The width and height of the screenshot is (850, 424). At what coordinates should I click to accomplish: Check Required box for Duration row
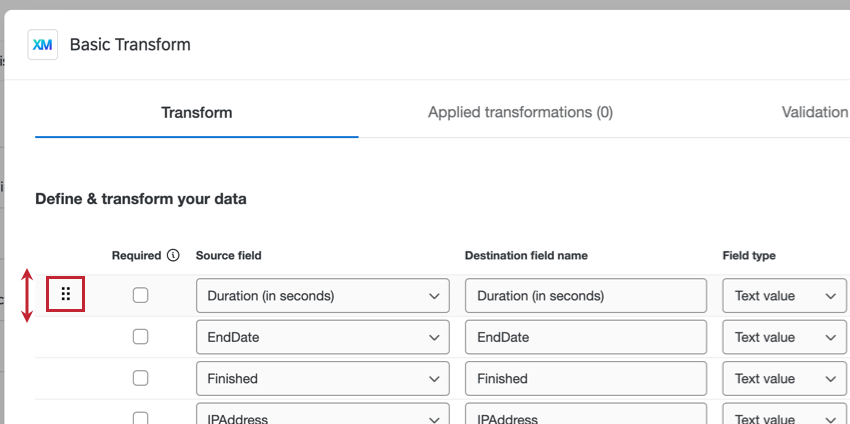click(x=141, y=295)
